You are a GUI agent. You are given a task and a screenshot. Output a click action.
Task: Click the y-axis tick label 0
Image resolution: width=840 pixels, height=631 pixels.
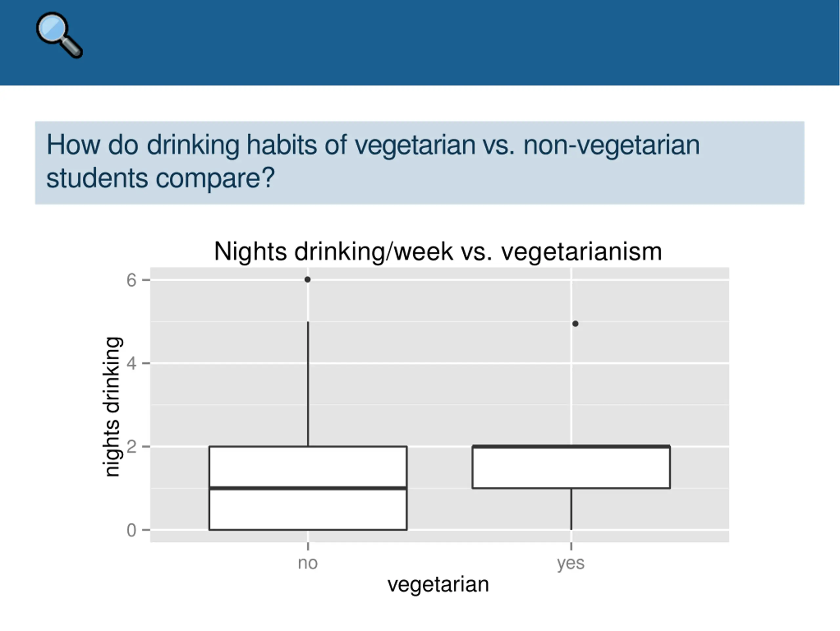pos(131,530)
